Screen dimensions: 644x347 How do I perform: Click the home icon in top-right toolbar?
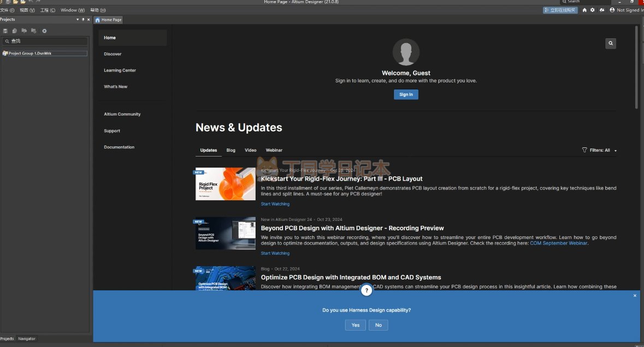click(584, 10)
